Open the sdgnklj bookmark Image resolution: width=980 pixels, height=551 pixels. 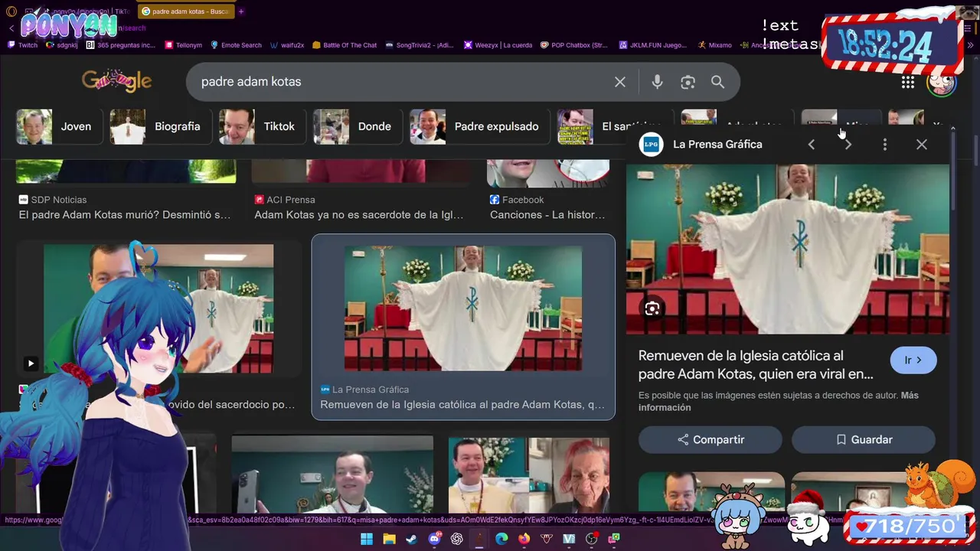tap(62, 45)
